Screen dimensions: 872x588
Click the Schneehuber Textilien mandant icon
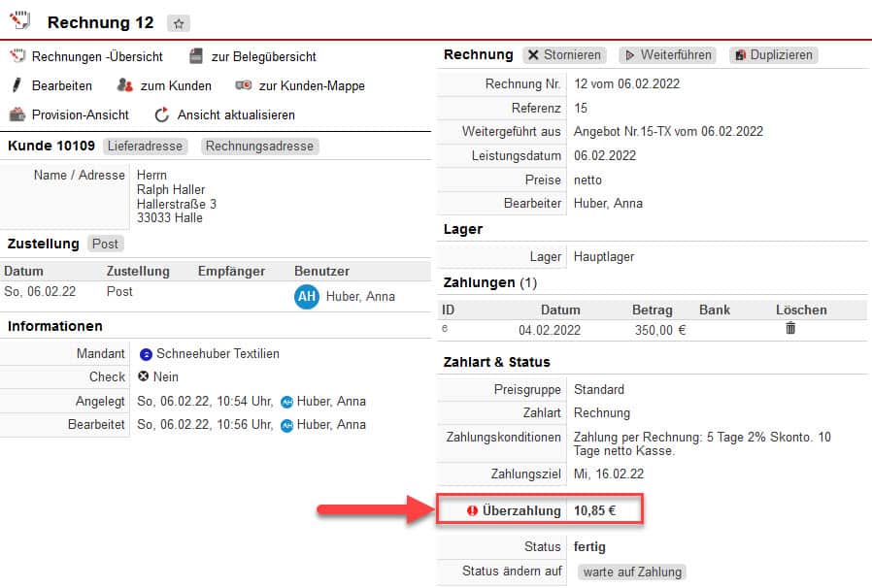145,354
